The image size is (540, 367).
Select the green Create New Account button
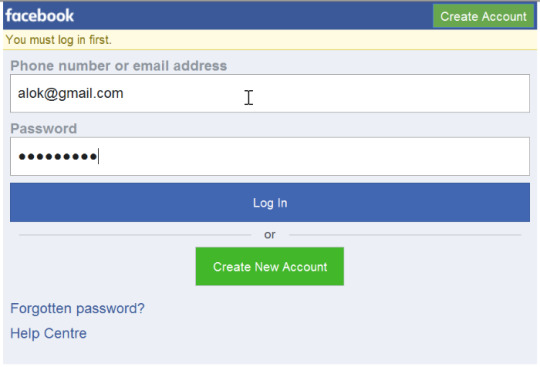(x=270, y=266)
